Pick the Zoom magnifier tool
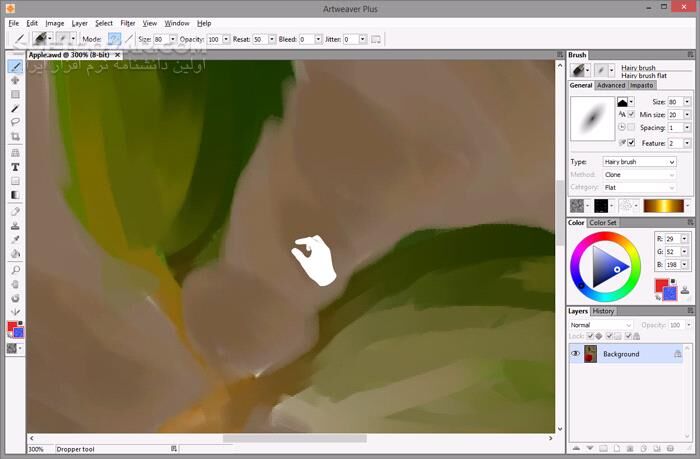Viewport: 700px width, 459px height. click(16, 270)
